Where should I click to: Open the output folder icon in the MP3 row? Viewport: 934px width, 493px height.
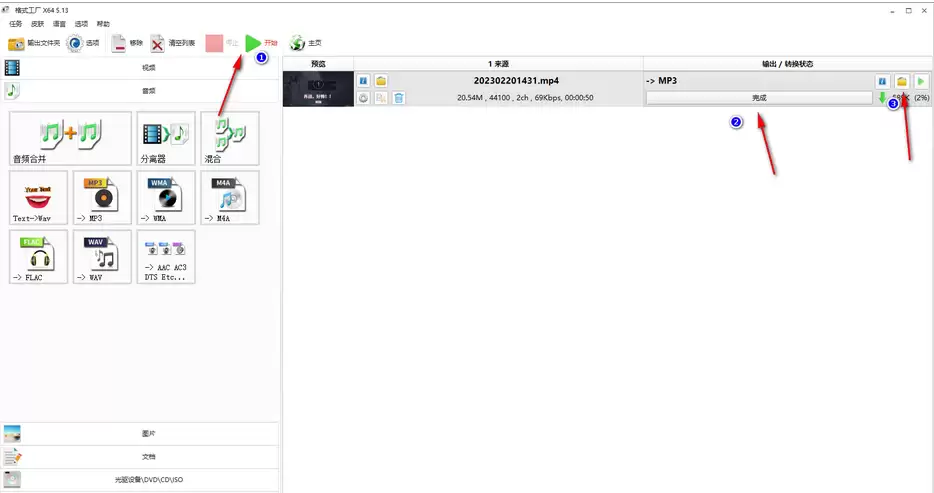point(902,81)
